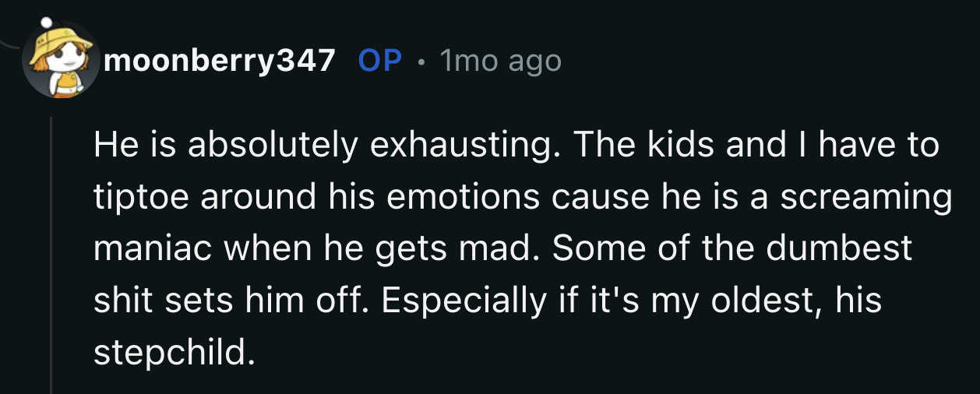The width and height of the screenshot is (980, 394).
Task: Click the word "stepchild" in the comment
Action: (x=172, y=353)
